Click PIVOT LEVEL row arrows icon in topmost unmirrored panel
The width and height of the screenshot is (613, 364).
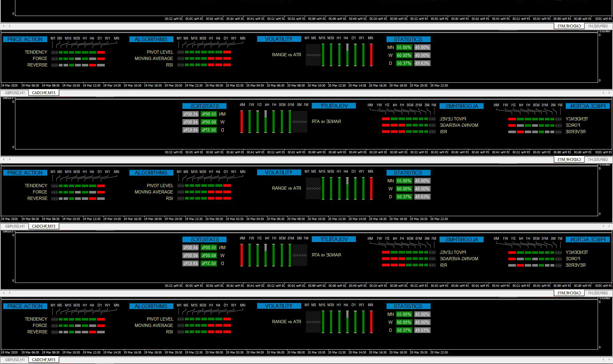coord(180,52)
